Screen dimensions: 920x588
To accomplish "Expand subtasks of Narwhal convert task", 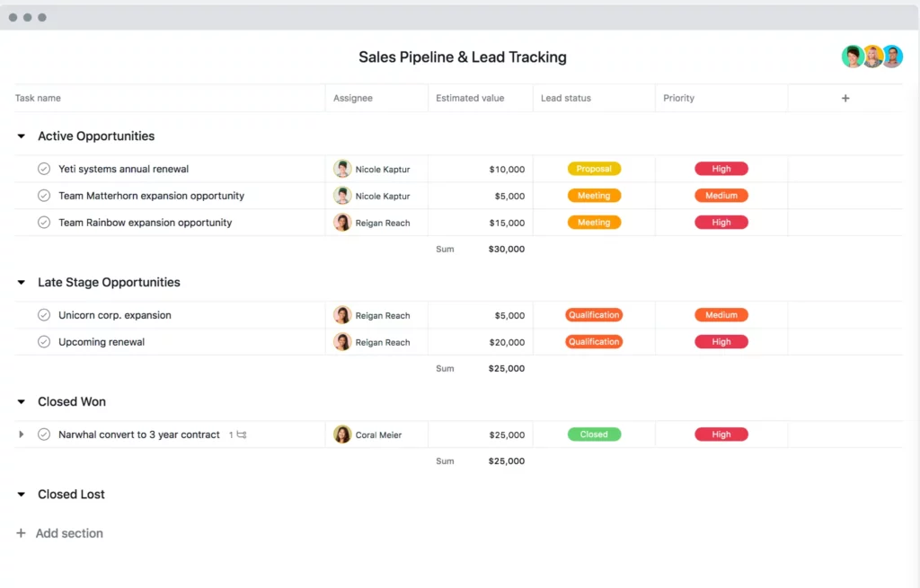I will point(22,434).
